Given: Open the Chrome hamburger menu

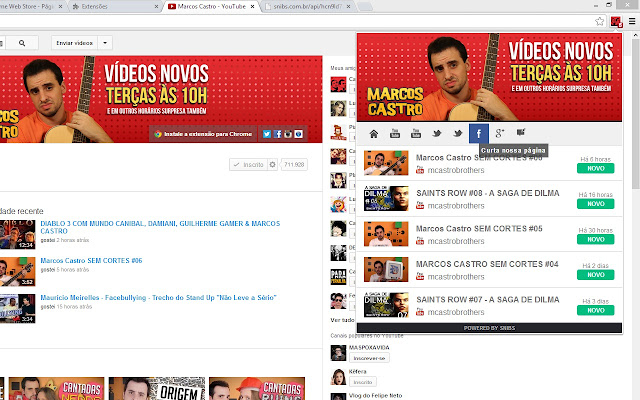Looking at the screenshot, I should pyautogui.click(x=632, y=21).
